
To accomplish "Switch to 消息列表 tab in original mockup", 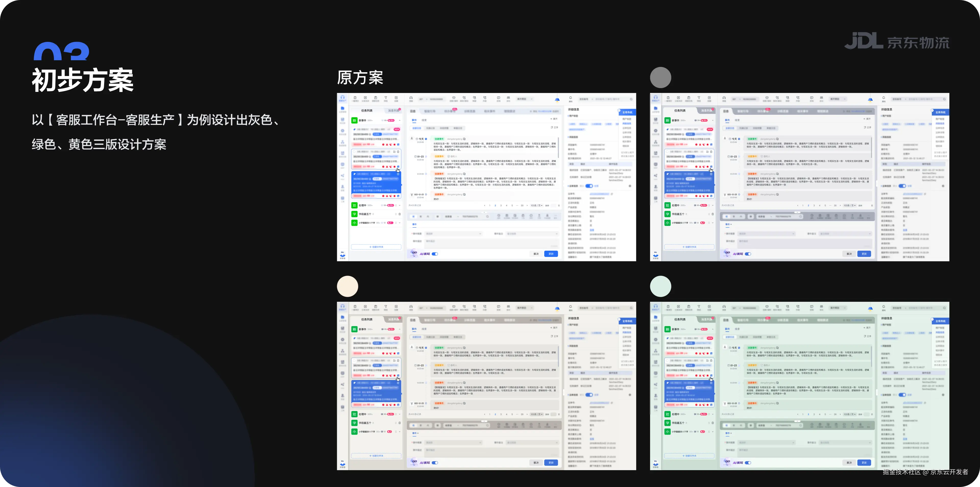I will click(x=393, y=111).
